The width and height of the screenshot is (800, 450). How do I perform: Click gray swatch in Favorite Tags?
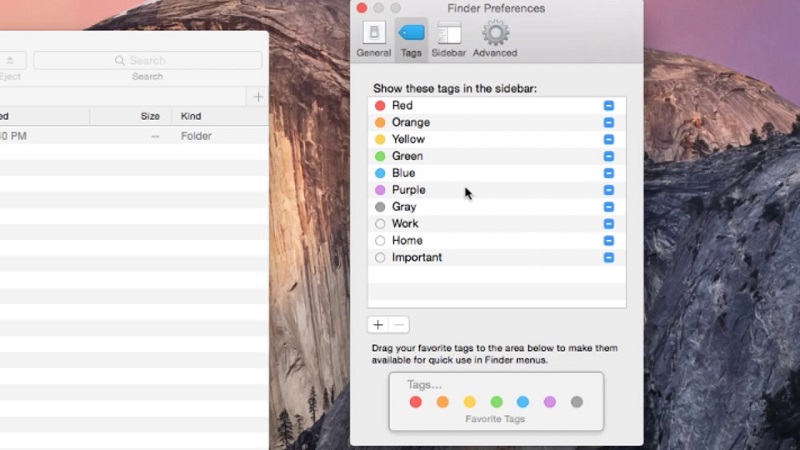(x=577, y=402)
